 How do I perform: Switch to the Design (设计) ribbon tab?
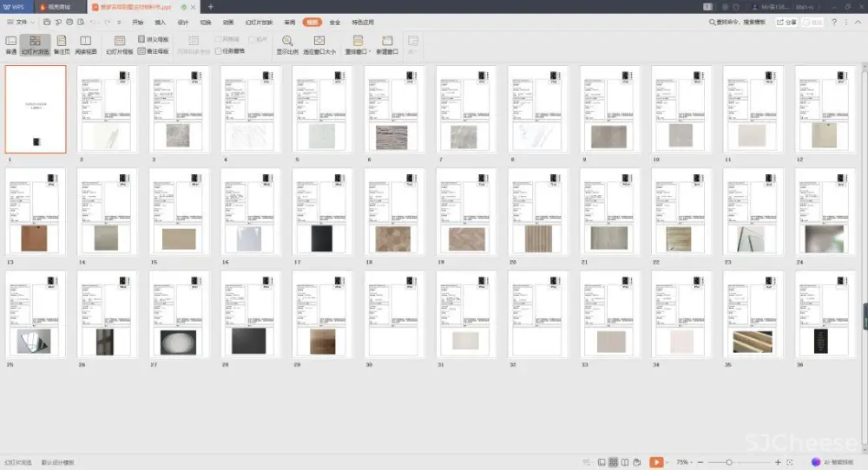pyautogui.click(x=182, y=22)
